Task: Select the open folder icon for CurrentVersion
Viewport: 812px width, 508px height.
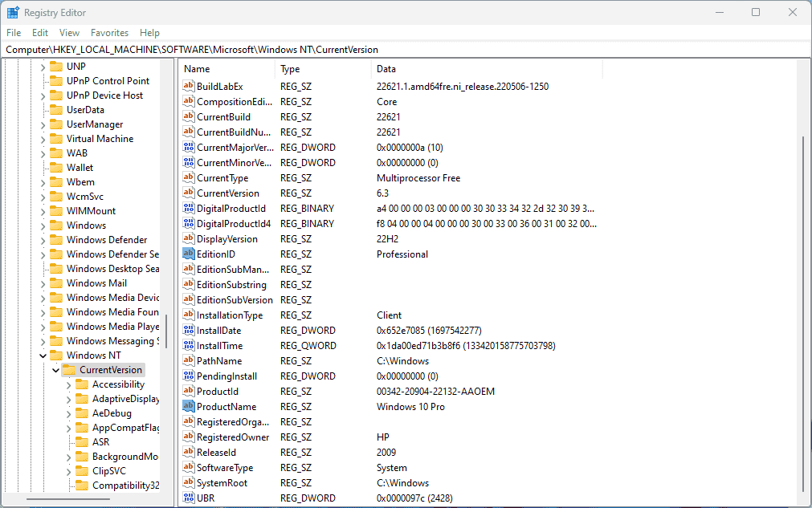Action: (69, 369)
